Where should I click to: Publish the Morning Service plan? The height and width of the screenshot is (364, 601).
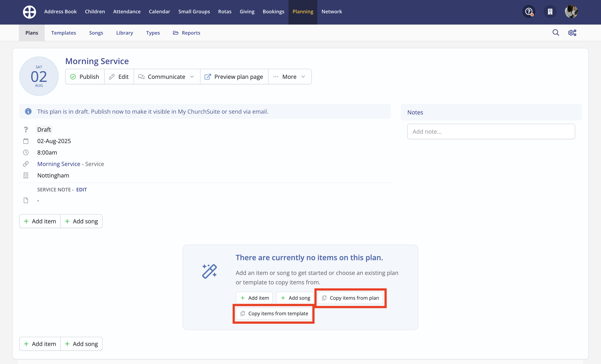85,77
